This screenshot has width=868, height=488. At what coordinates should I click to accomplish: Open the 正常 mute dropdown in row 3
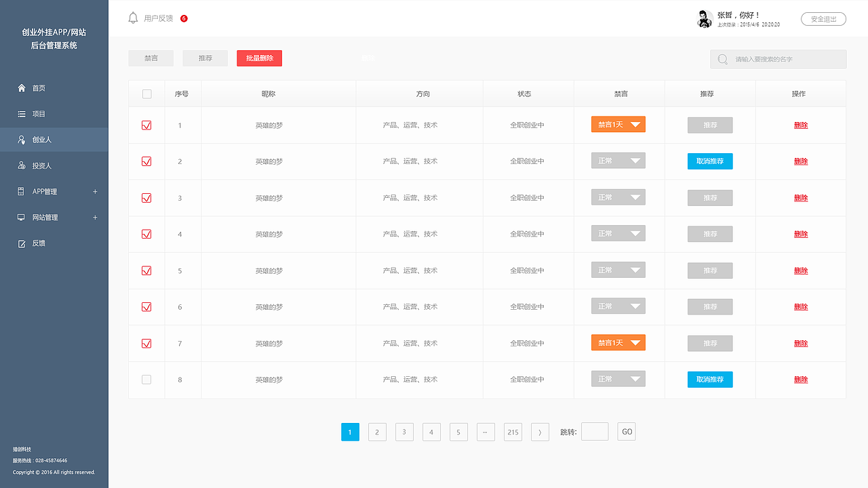tap(618, 197)
